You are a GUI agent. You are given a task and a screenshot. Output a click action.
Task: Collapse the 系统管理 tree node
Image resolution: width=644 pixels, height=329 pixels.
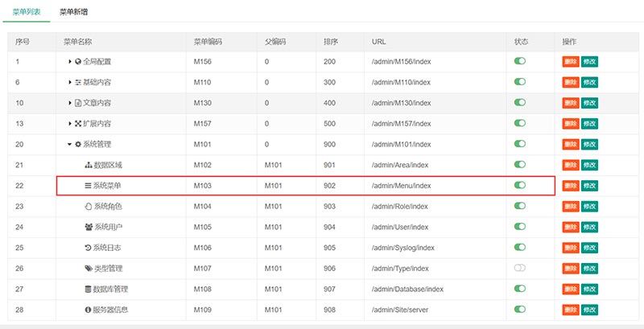click(x=69, y=144)
